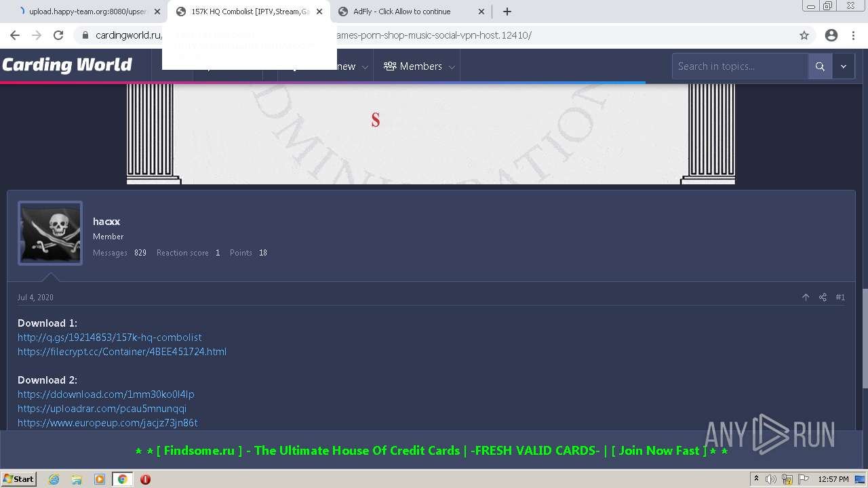Bookmark this page with the star icon
Image resolution: width=868 pixels, height=488 pixels.
804,35
